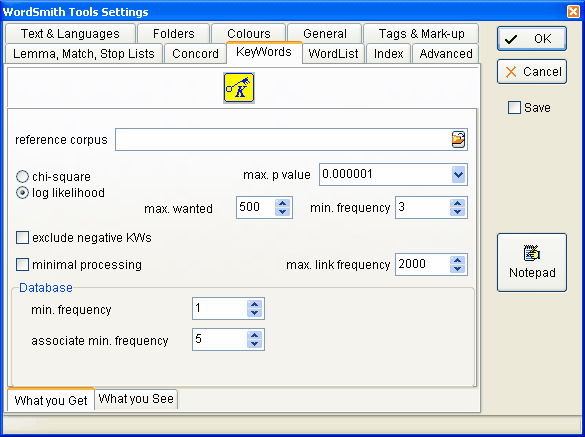Viewport: 585px width, 437px height.
Task: Increase max. link frequency value
Action: pyautogui.click(x=457, y=260)
